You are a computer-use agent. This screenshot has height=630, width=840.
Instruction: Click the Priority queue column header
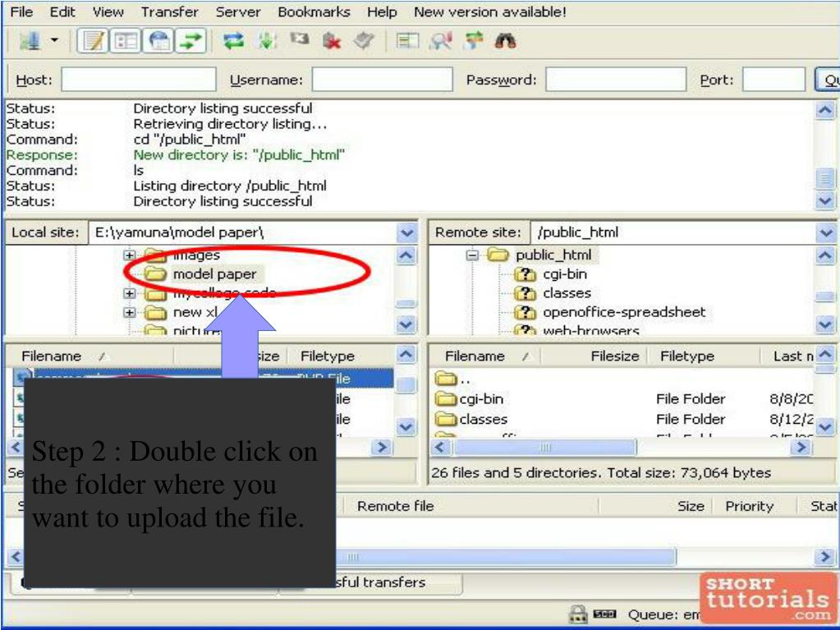(x=750, y=506)
